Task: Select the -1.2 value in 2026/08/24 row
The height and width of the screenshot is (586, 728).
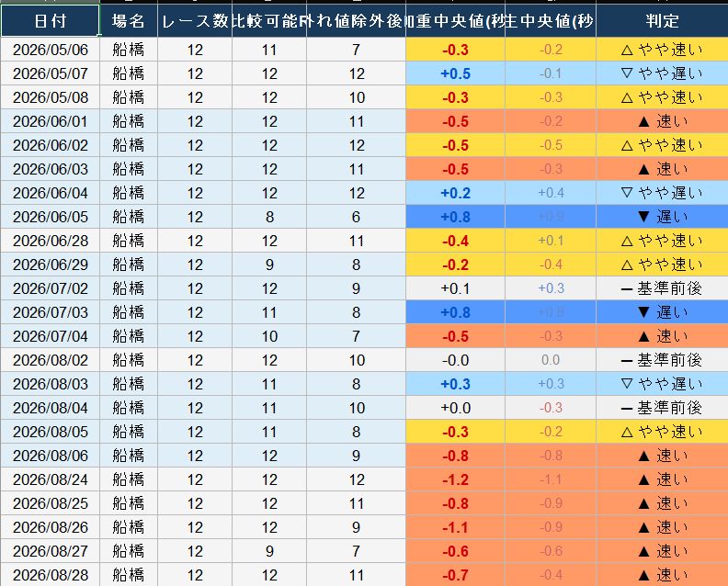Action: (x=455, y=479)
